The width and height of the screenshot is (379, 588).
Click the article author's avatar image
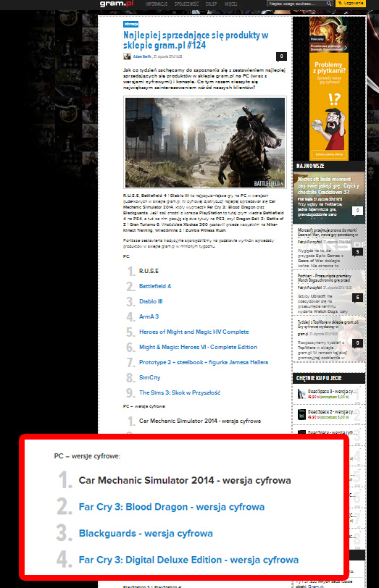pyautogui.click(x=127, y=56)
